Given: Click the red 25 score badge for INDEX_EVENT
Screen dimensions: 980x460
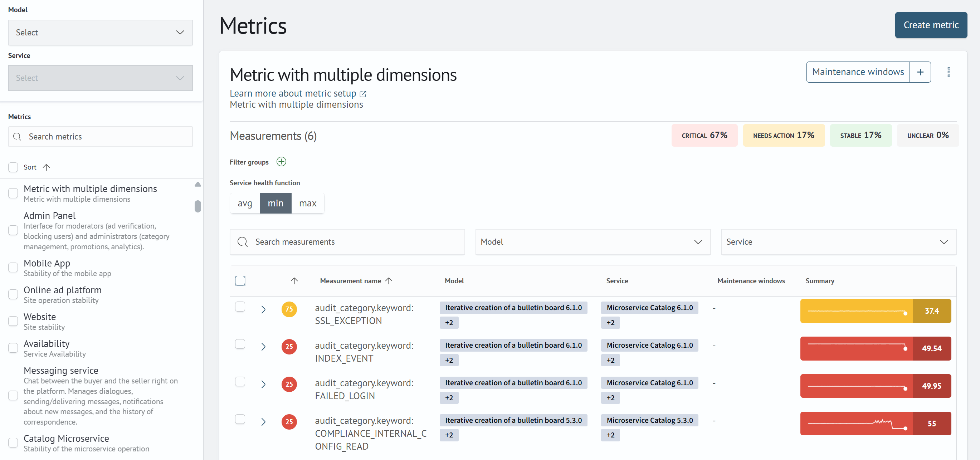Looking at the screenshot, I should point(289,347).
